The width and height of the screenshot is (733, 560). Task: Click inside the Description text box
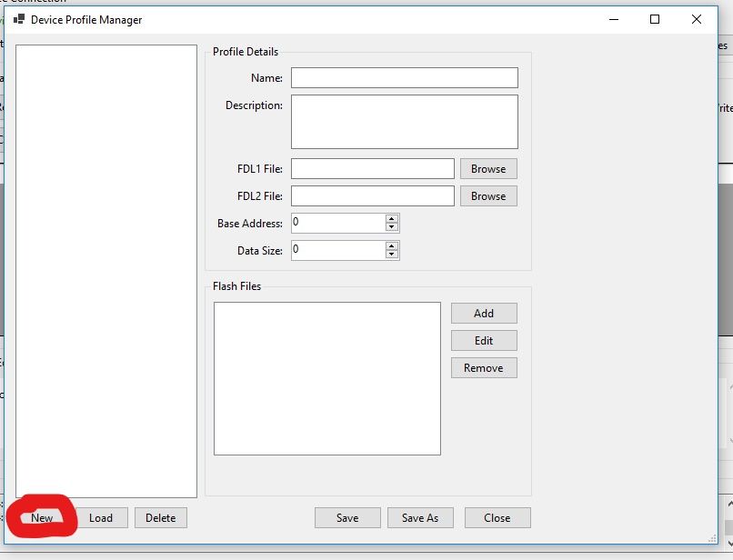404,122
